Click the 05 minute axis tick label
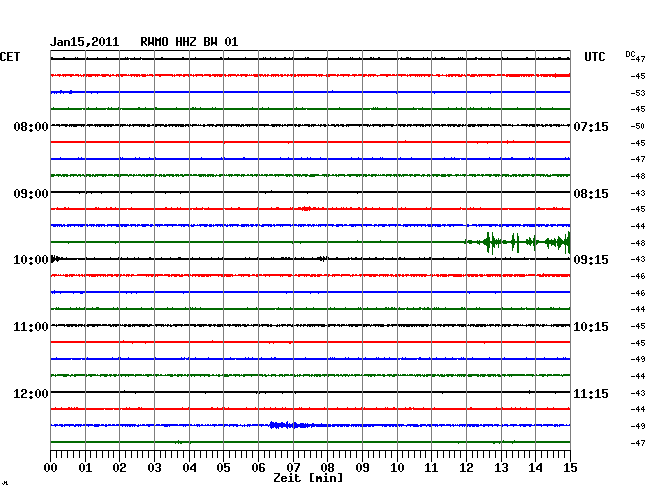The width and height of the screenshot is (650, 494). pyautogui.click(x=223, y=468)
